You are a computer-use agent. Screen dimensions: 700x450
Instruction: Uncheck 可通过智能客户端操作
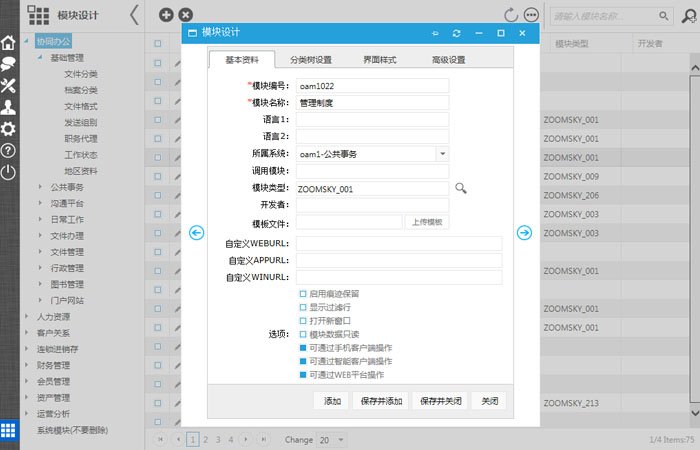click(x=303, y=361)
